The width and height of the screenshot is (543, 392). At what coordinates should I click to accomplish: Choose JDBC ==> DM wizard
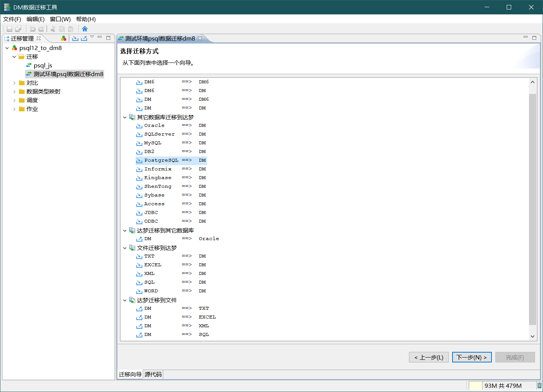pos(171,212)
